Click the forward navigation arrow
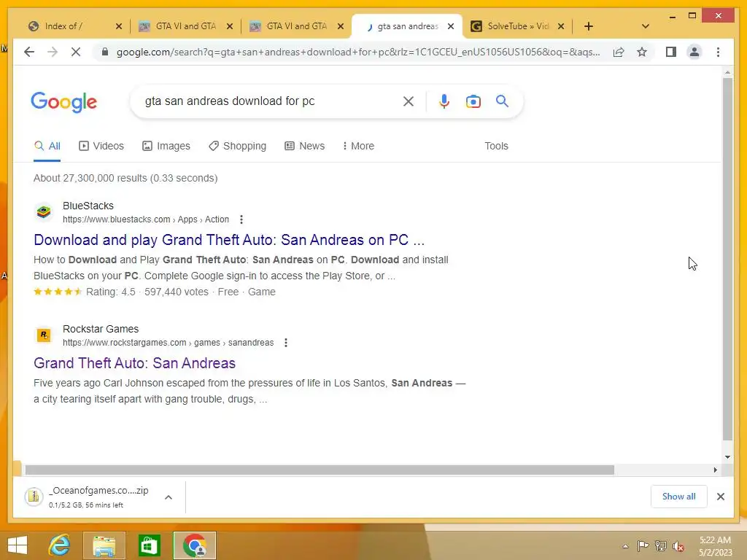The height and width of the screenshot is (560, 747). click(53, 52)
